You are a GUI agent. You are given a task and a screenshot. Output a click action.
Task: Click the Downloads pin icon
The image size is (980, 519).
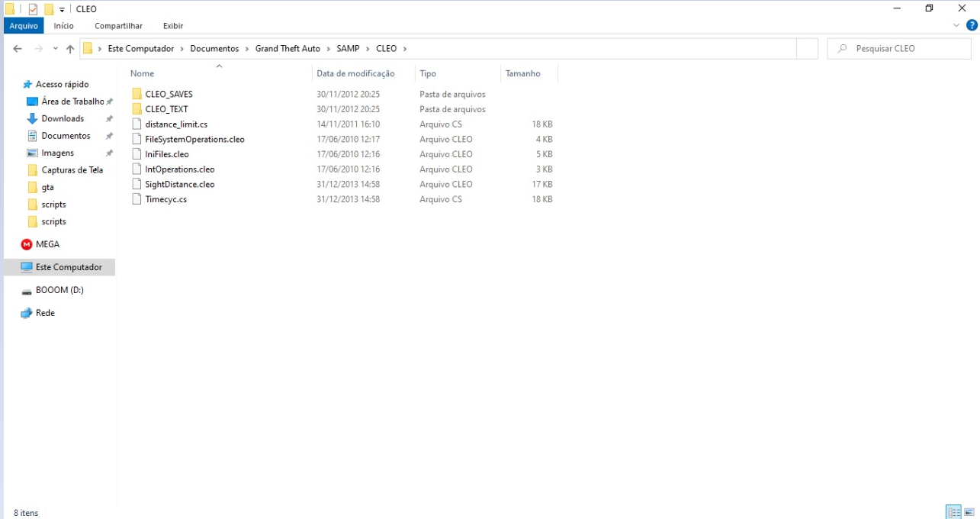coord(109,119)
